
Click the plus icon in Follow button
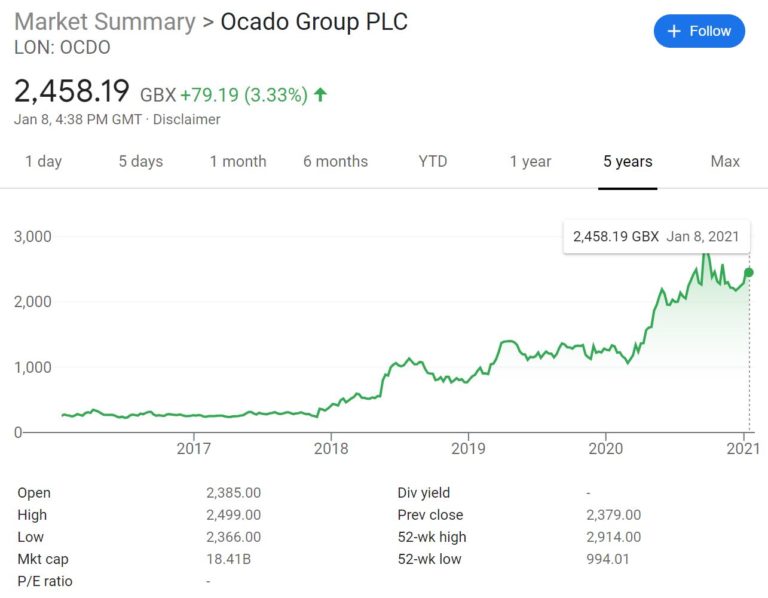coord(674,31)
